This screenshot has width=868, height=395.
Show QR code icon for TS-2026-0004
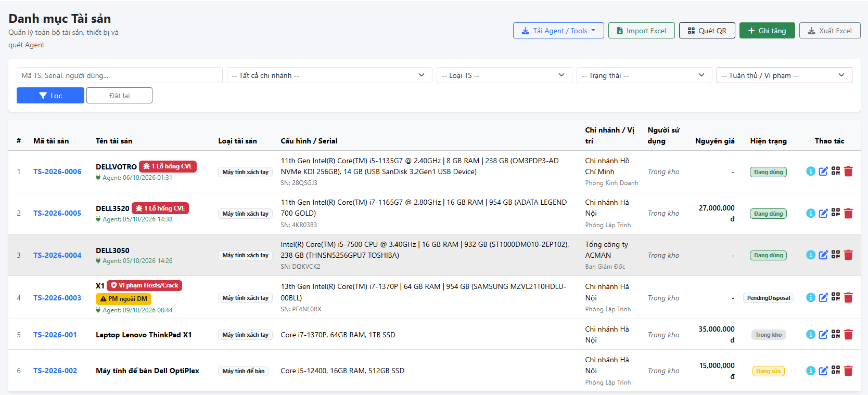[x=836, y=255]
